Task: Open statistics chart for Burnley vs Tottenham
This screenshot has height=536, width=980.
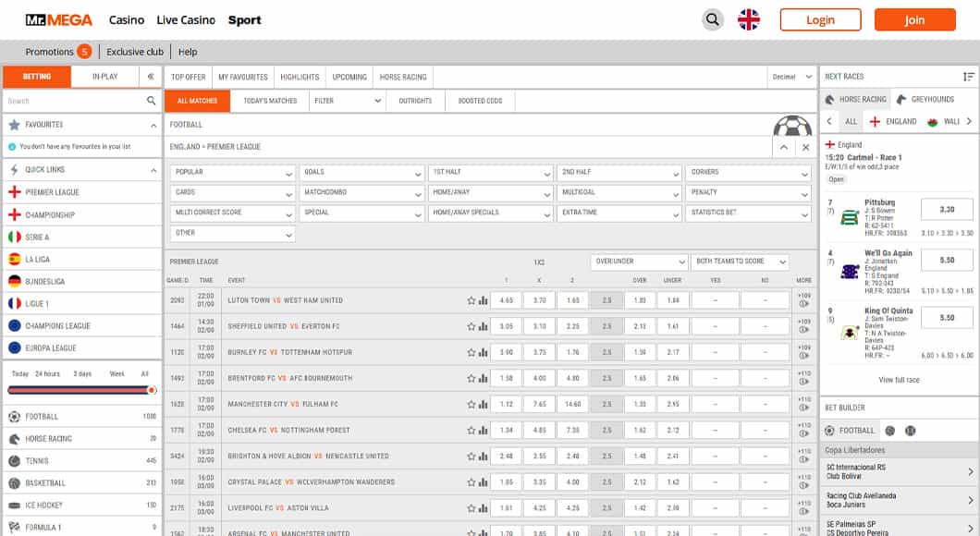Action: (483, 352)
